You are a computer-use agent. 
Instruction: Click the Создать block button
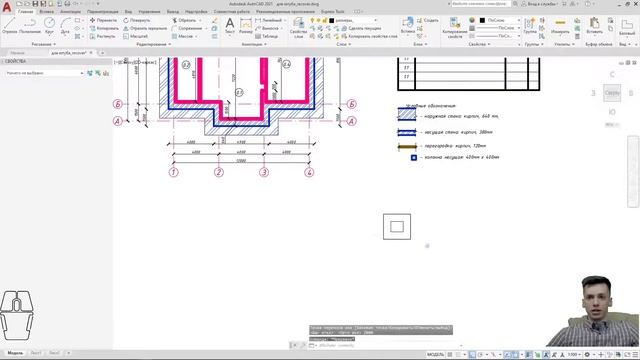(428, 20)
